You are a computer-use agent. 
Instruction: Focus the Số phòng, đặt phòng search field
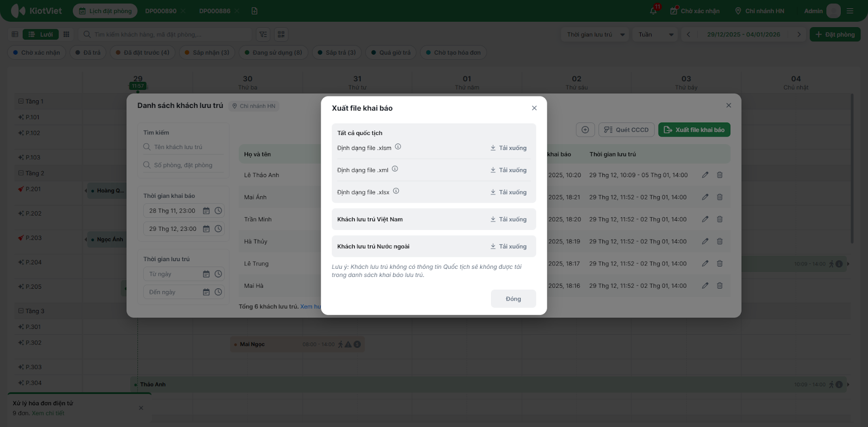183,165
